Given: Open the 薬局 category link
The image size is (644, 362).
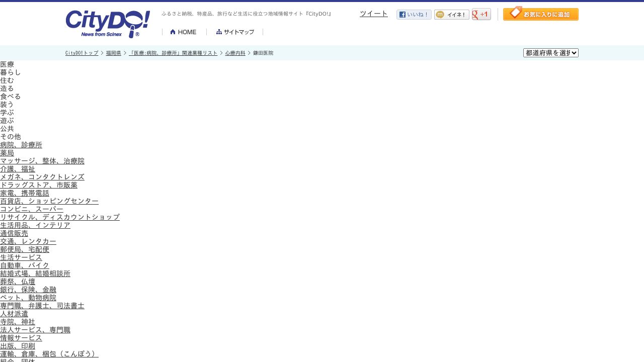Looking at the screenshot, I should coord(7,153).
